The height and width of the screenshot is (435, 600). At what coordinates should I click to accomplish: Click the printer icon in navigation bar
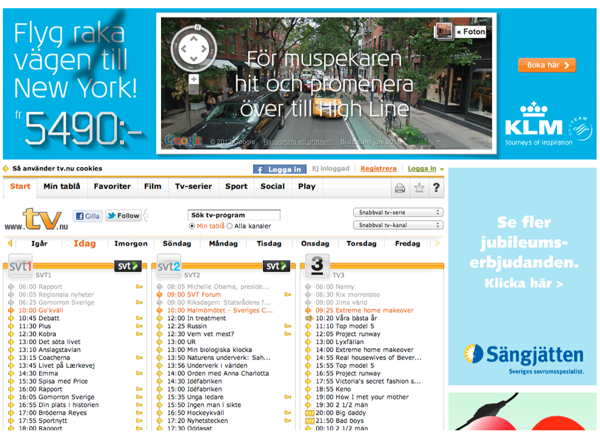pyautogui.click(x=400, y=188)
